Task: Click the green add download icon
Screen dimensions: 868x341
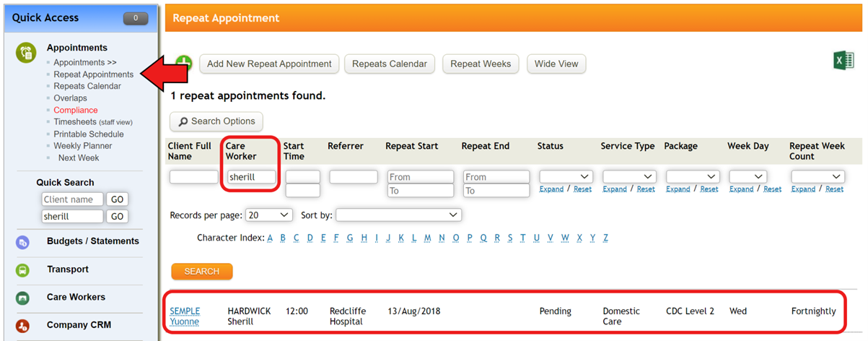Action: tap(183, 64)
